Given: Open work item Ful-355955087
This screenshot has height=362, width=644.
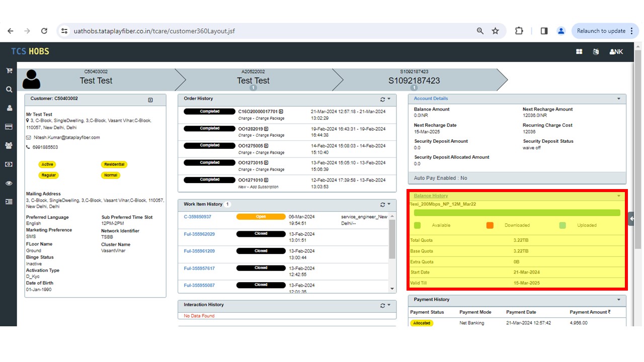Looking at the screenshot, I should [199, 286].
